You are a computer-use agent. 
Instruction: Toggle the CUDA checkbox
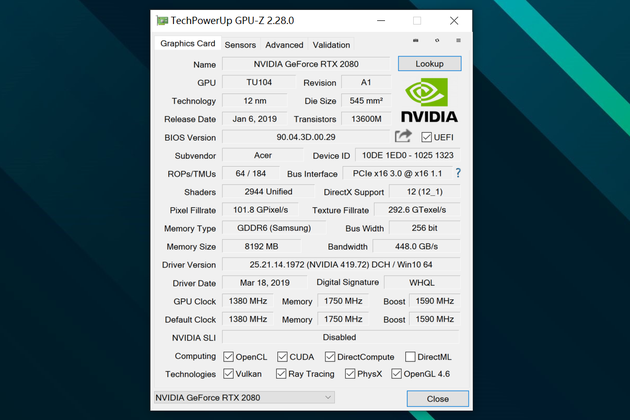pyautogui.click(x=282, y=356)
